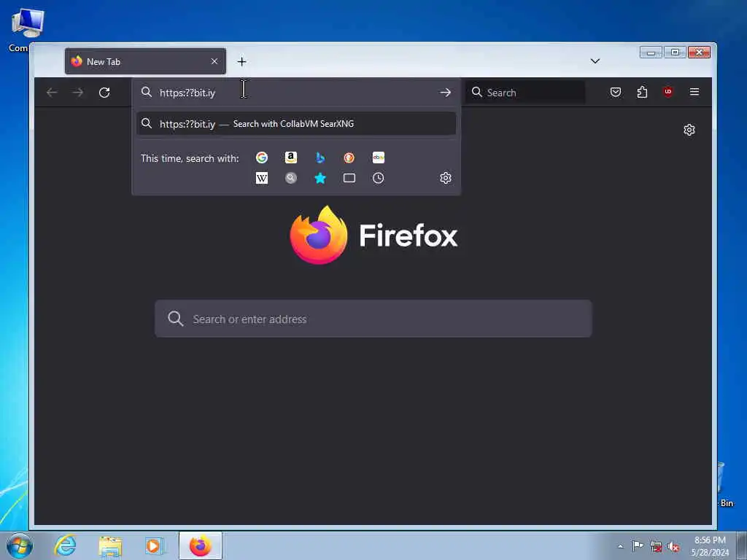
Task: Personalize New Tab via gear icon
Action: 689,130
